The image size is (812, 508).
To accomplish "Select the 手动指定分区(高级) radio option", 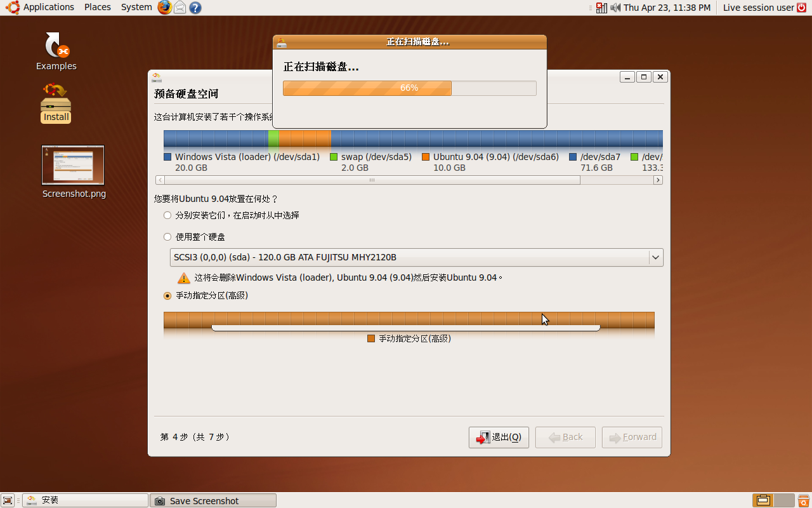I will 167,295.
